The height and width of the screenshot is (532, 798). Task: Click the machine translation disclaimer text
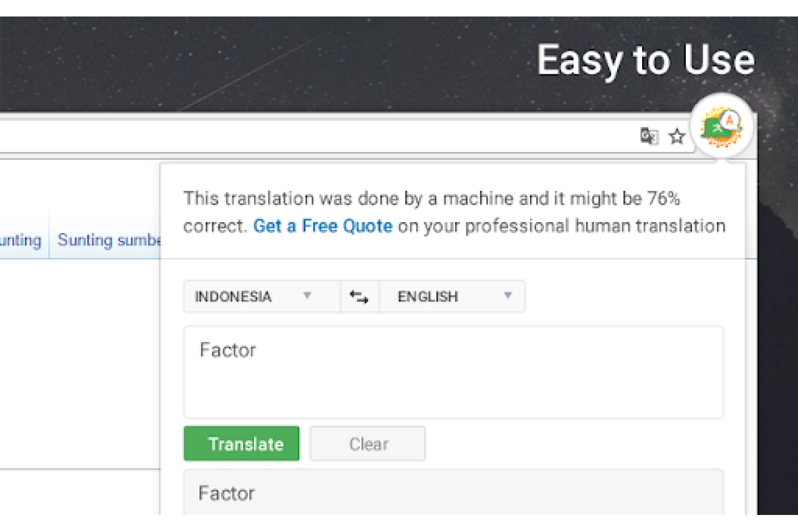click(x=454, y=212)
